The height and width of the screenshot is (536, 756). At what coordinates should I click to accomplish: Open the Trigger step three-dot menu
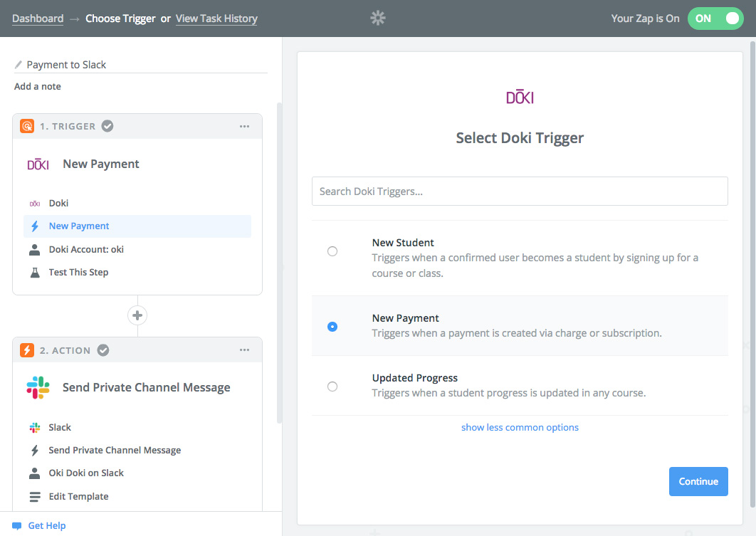point(244,126)
